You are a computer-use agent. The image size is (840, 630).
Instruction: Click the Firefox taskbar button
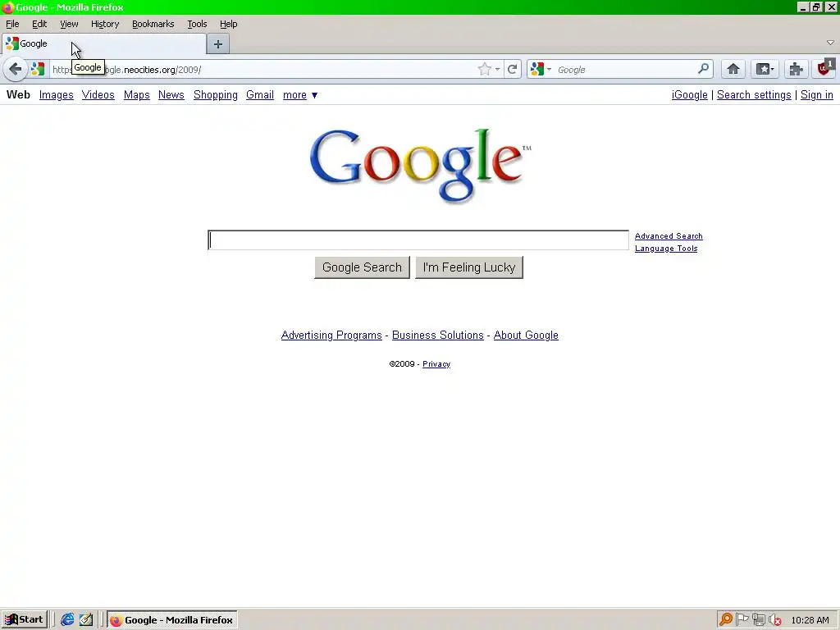coord(172,620)
